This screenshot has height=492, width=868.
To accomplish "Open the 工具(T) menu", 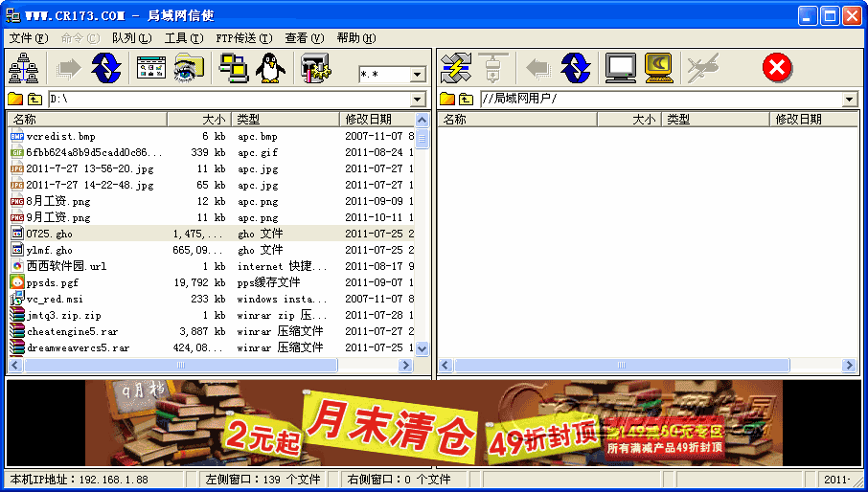I will click(x=184, y=38).
